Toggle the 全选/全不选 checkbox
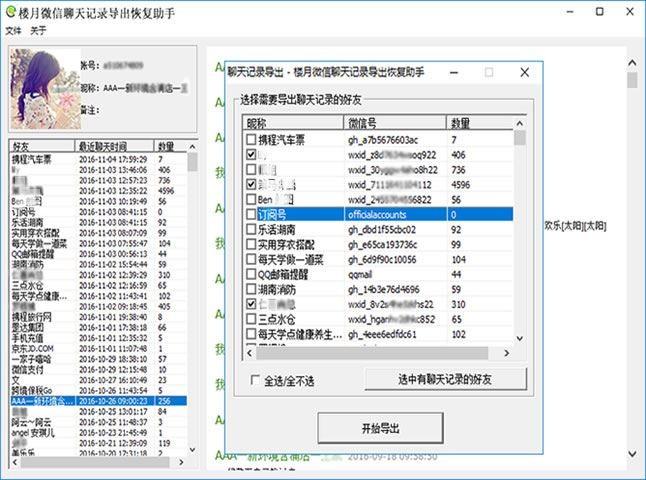Screen dimensions: 646x480 point(255,380)
